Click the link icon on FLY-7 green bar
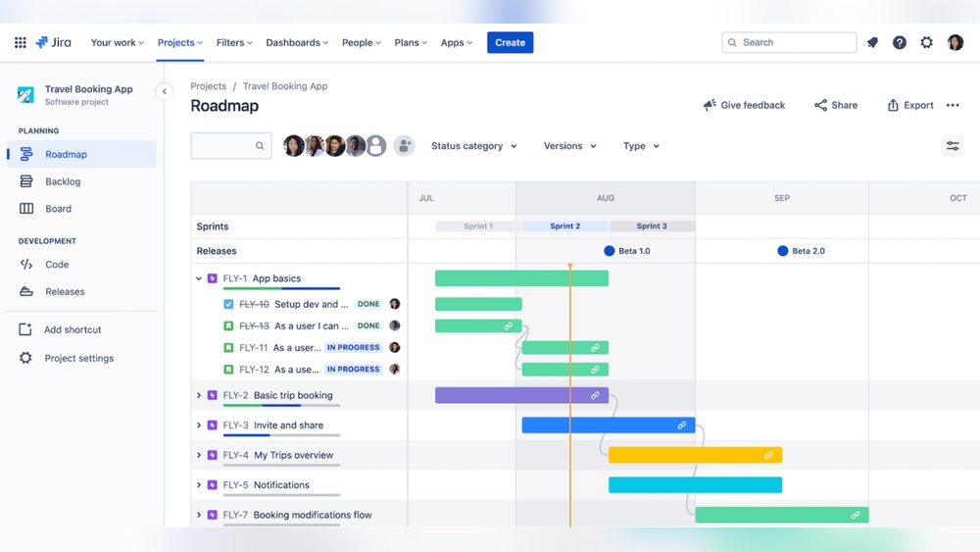The height and width of the screenshot is (552, 980). pos(855,515)
